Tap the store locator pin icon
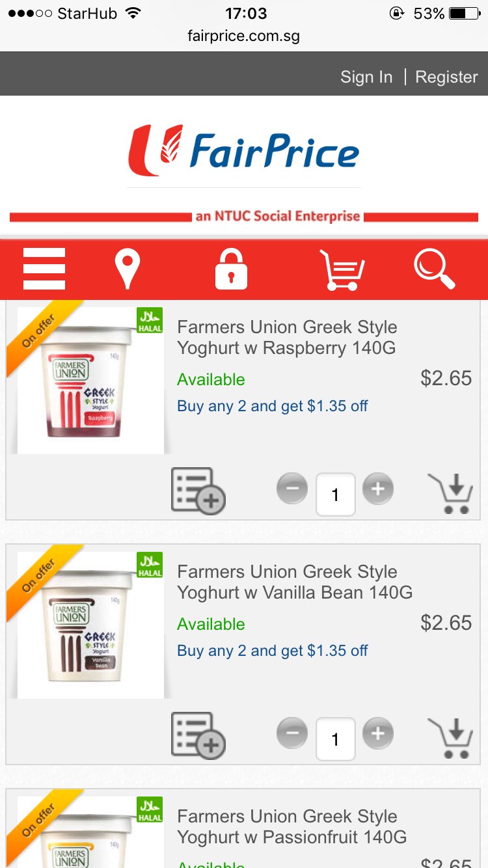Viewport: 488px width, 868px height. point(128,269)
